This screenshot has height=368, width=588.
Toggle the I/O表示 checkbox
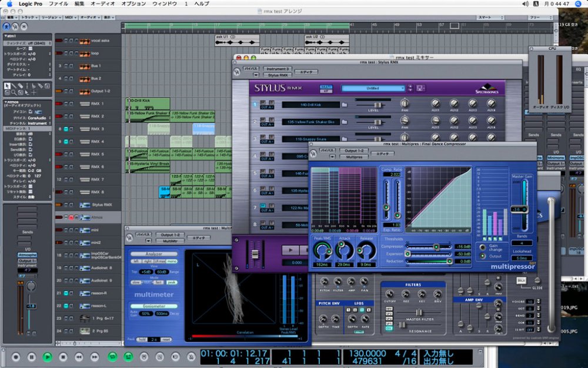(x=31, y=155)
